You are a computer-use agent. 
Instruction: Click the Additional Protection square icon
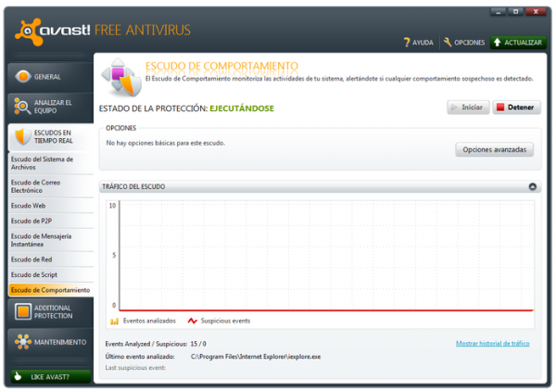point(23,311)
